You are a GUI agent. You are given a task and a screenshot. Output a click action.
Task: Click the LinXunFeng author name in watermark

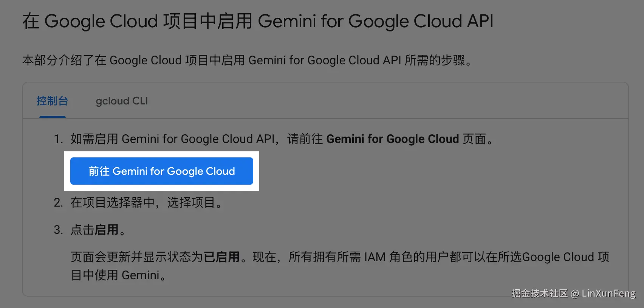[608, 293]
